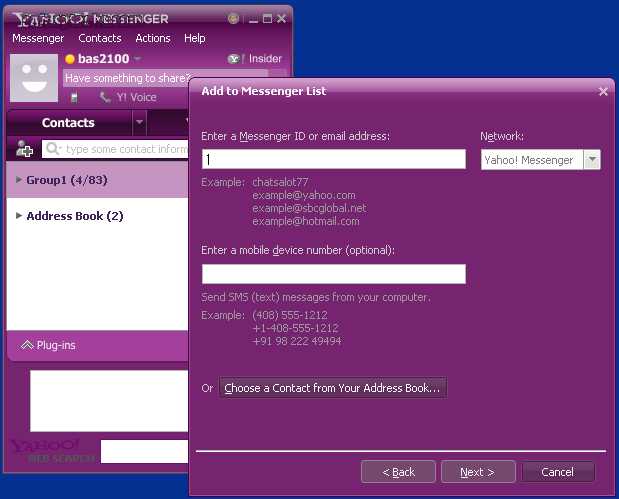The width and height of the screenshot is (619, 499).
Task: Click the Plug-ins label
Action: coord(56,345)
